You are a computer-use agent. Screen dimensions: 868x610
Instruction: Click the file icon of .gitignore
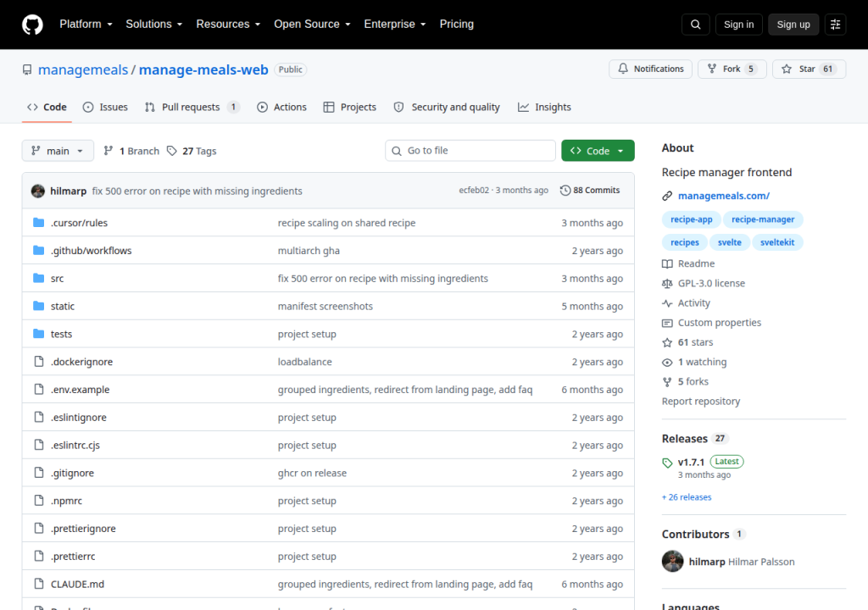[39, 473]
